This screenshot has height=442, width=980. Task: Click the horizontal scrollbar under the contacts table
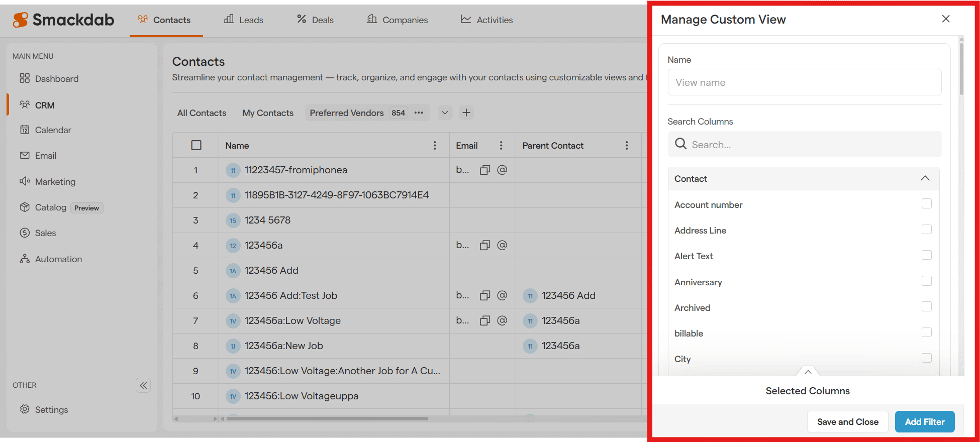click(327, 418)
